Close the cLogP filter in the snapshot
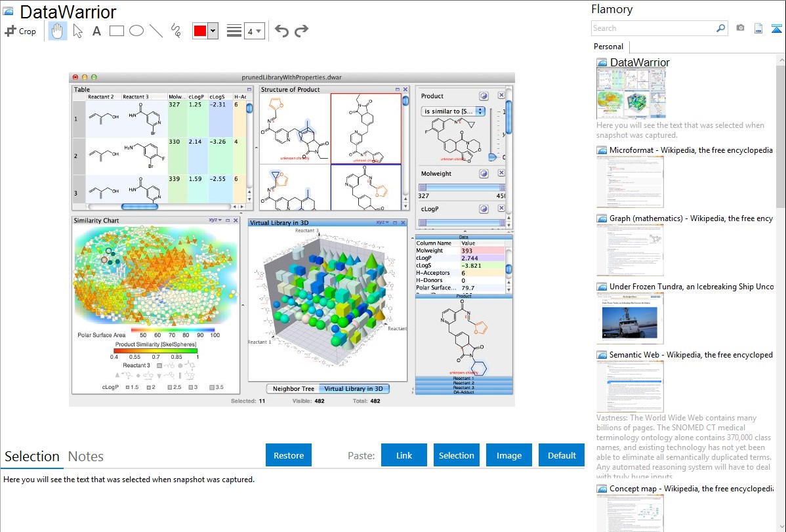This screenshot has width=786, height=532. [x=501, y=208]
